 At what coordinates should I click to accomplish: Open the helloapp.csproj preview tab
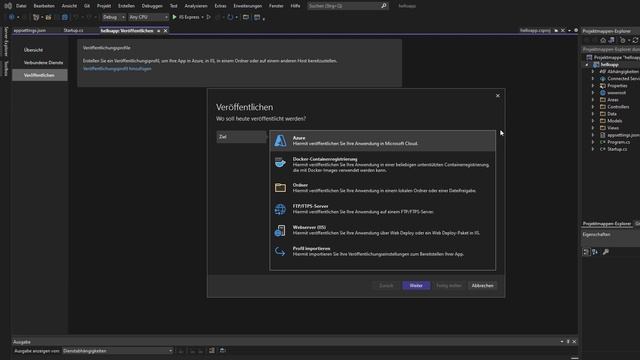tap(535, 31)
